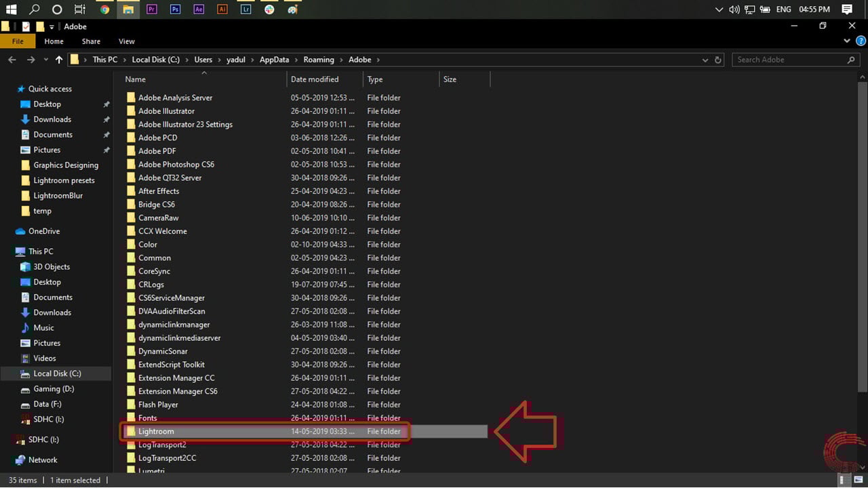Go forward with the Forward arrow

(31, 60)
